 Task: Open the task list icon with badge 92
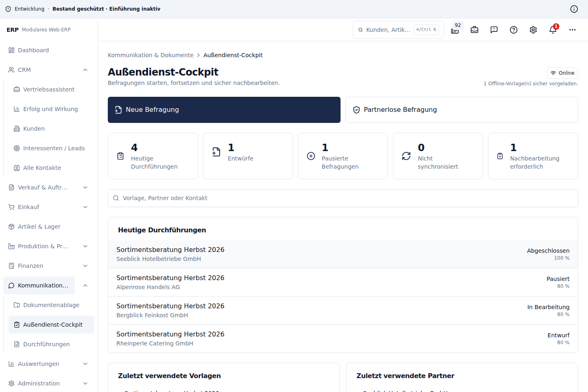click(x=455, y=30)
